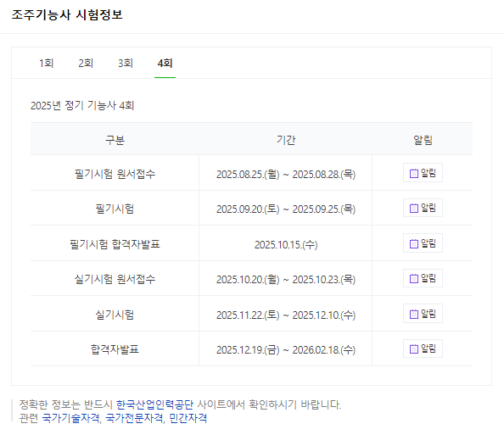The height and width of the screenshot is (435, 504).
Task: Click period 2025.10.20.(월) ~ 2025.10.23.(목)
Action: (x=286, y=280)
